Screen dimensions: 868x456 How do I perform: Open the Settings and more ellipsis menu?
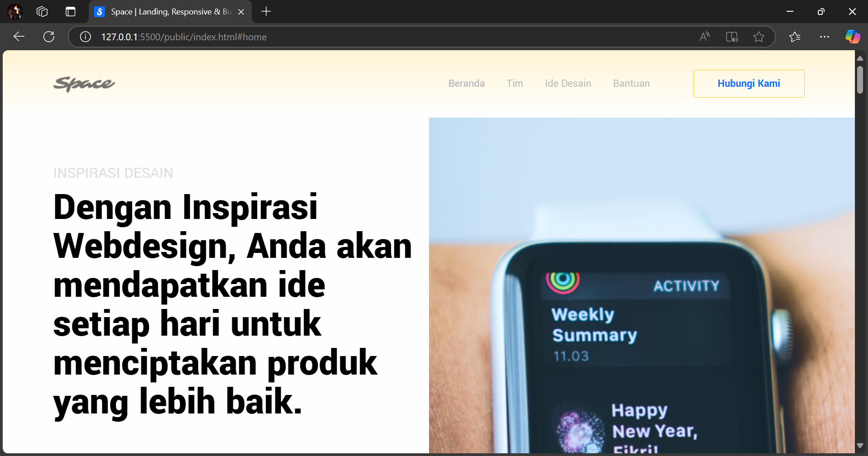tap(825, 37)
